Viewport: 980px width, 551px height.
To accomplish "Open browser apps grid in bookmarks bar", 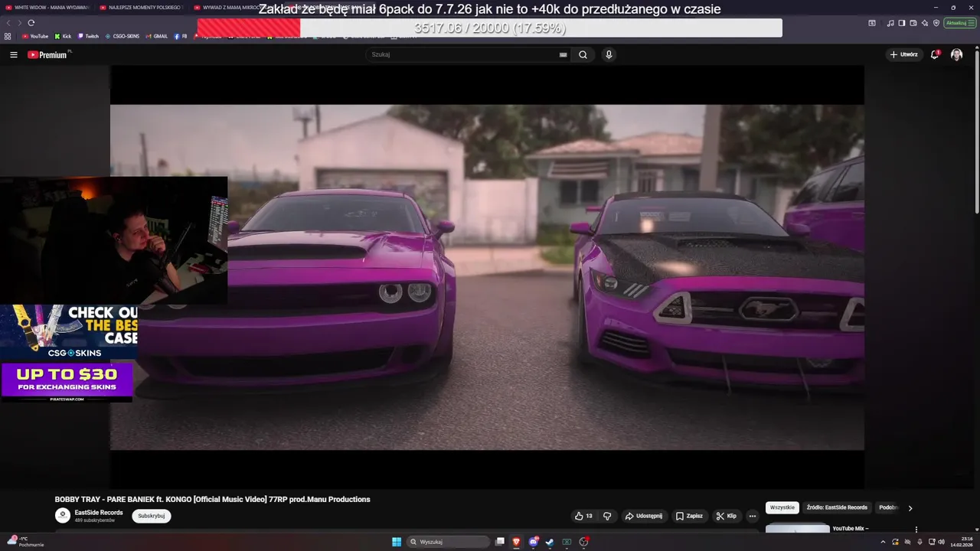I will click(8, 36).
